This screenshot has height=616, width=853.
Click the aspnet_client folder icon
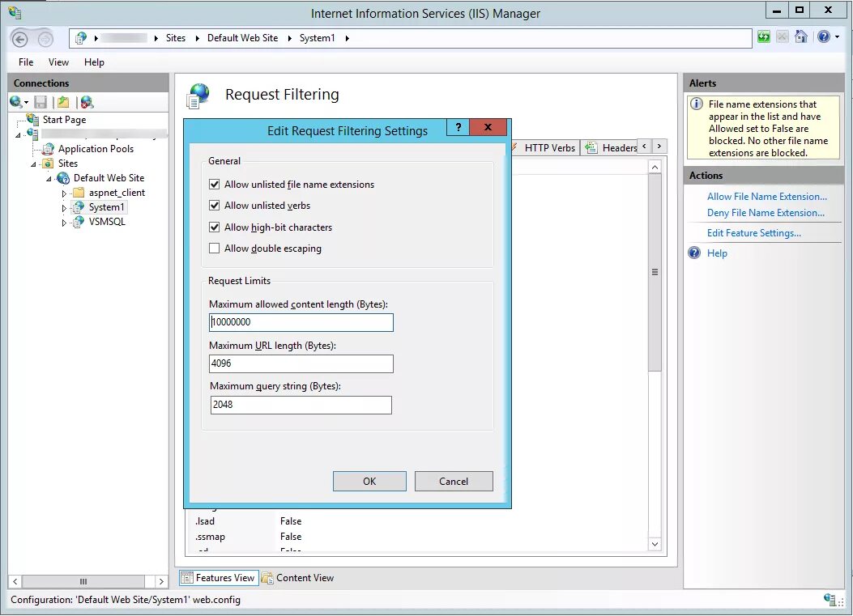coord(79,193)
